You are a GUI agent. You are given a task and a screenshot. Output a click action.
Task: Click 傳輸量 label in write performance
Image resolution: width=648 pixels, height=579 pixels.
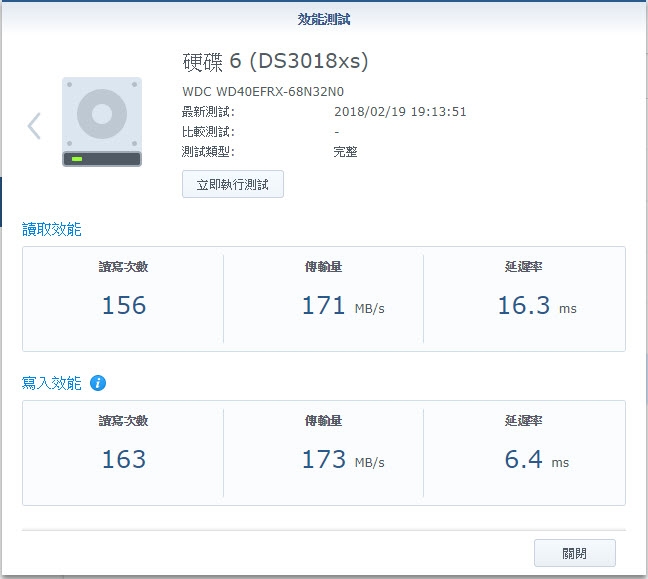click(x=323, y=421)
